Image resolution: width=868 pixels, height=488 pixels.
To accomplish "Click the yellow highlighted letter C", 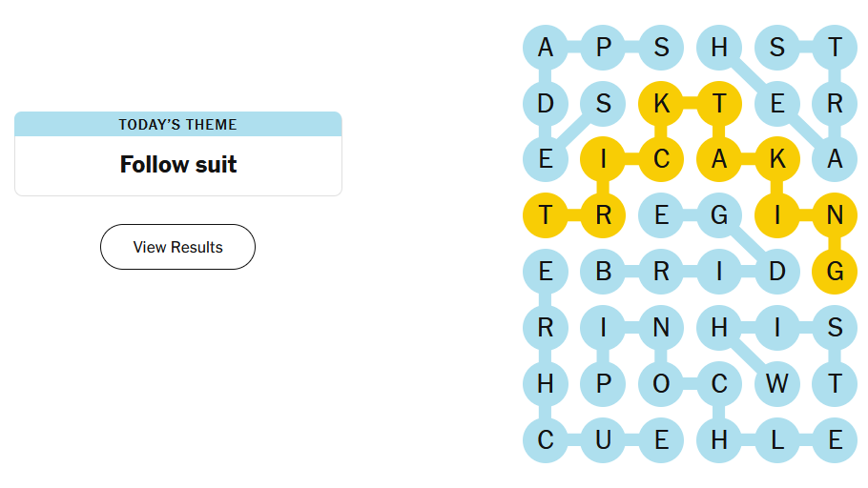I will (x=661, y=159).
